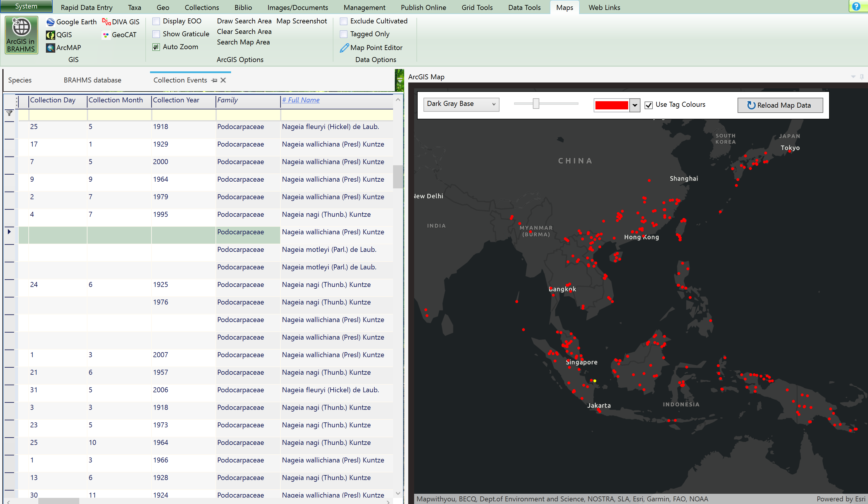Switch to the Data Tools ribbon tab

pos(524,8)
